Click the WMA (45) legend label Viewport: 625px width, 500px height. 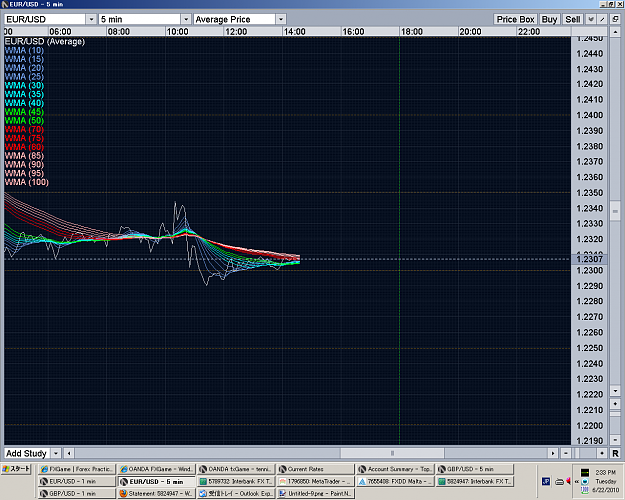24,112
